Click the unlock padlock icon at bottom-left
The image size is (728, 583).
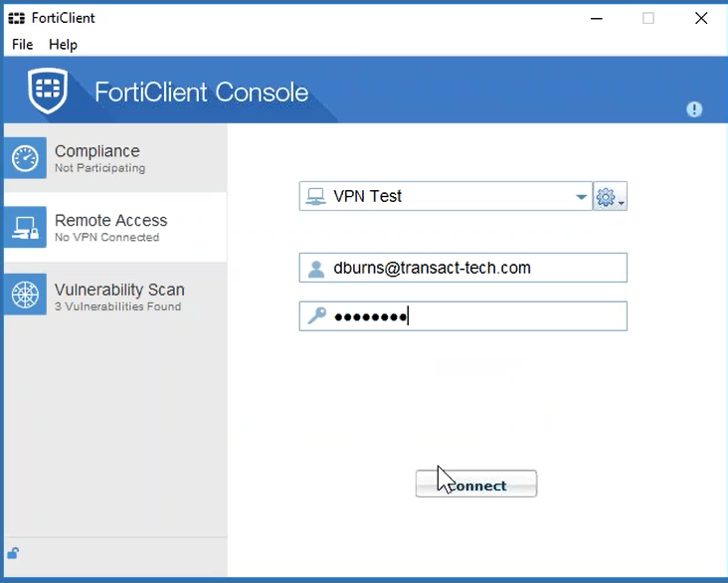(13, 553)
